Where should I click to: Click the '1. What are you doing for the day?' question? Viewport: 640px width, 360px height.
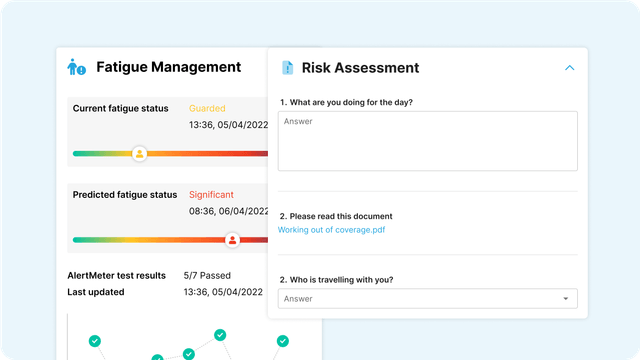(x=346, y=102)
